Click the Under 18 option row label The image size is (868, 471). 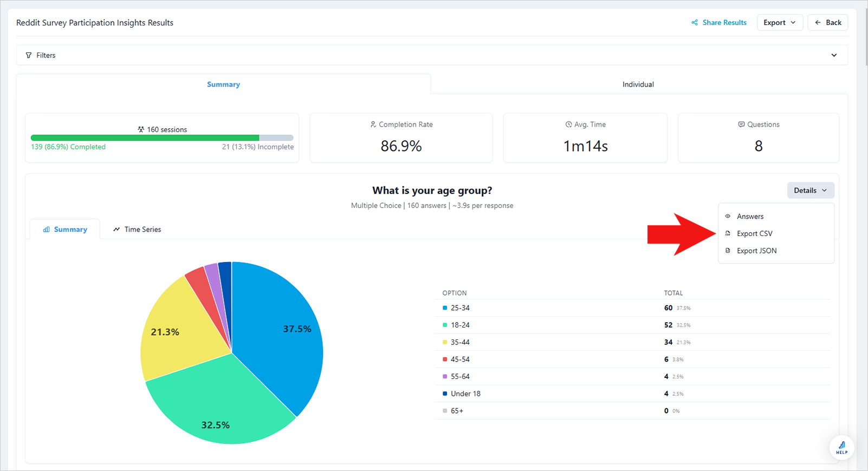pyautogui.click(x=465, y=394)
